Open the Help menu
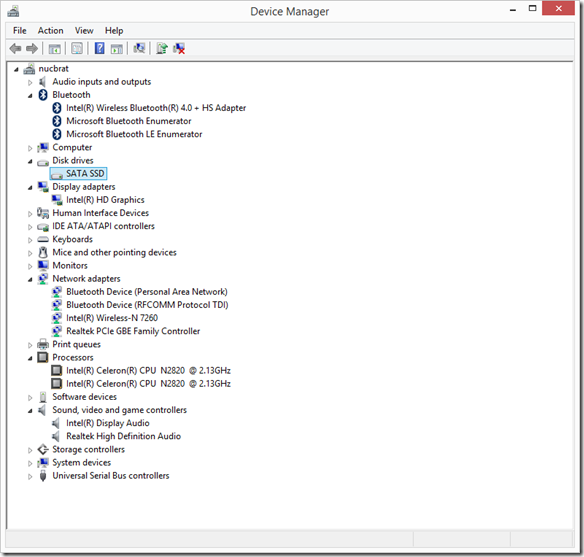The image size is (584, 557). [x=114, y=31]
